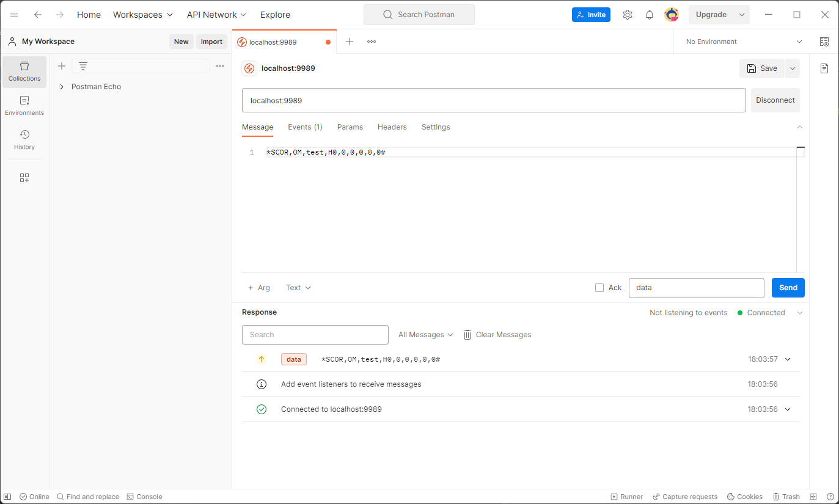Open the Workspaces dropdown

143,15
